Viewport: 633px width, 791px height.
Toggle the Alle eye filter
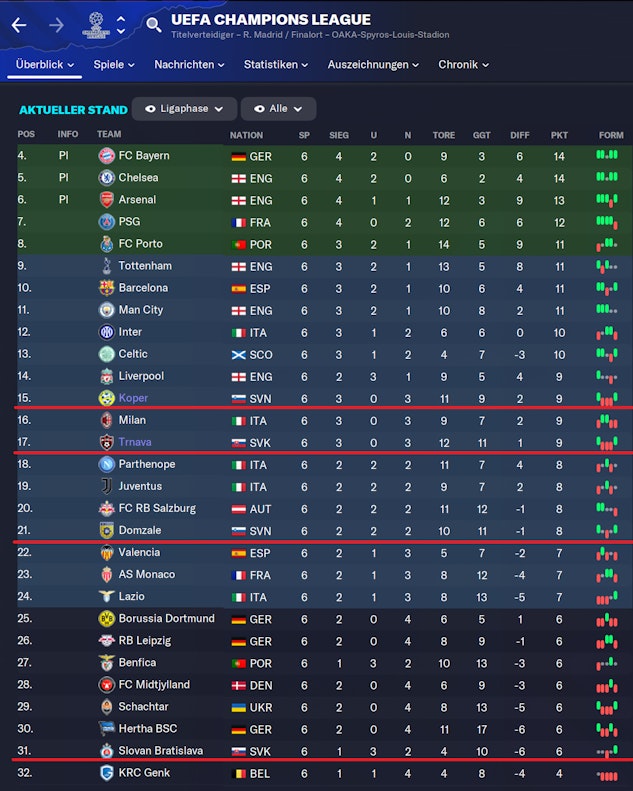coord(278,109)
